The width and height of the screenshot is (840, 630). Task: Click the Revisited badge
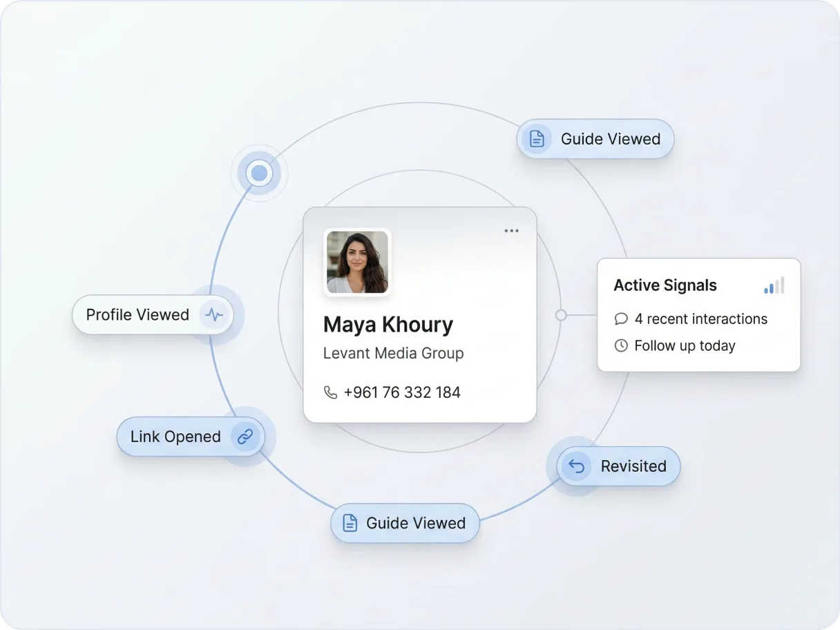(x=617, y=466)
